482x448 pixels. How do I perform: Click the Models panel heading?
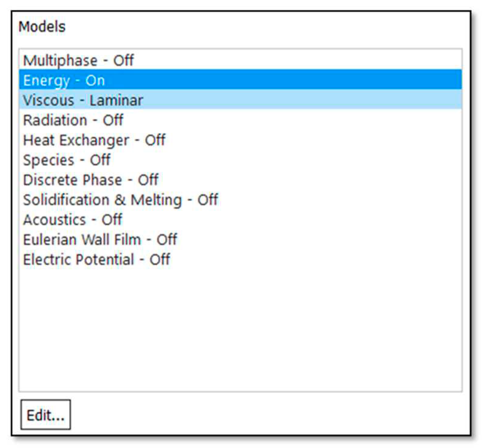[x=42, y=27]
